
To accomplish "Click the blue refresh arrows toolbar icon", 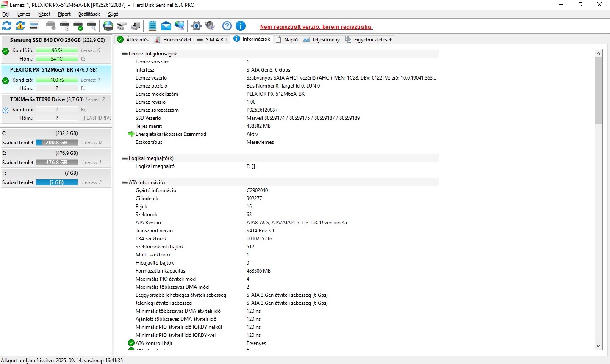I will (x=7, y=26).
